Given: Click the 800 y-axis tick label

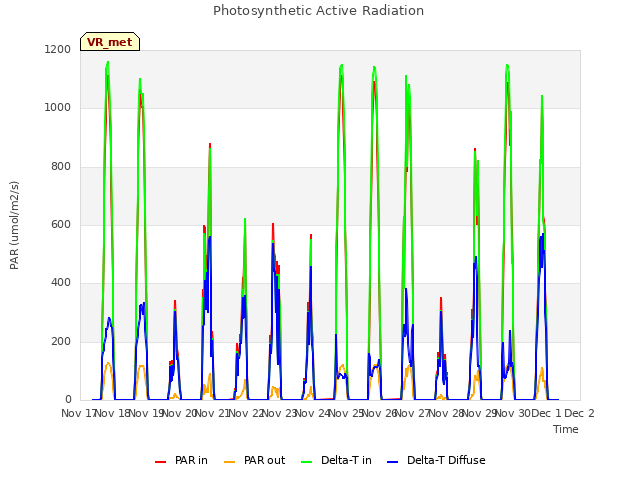Looking at the screenshot, I should coord(61,166).
